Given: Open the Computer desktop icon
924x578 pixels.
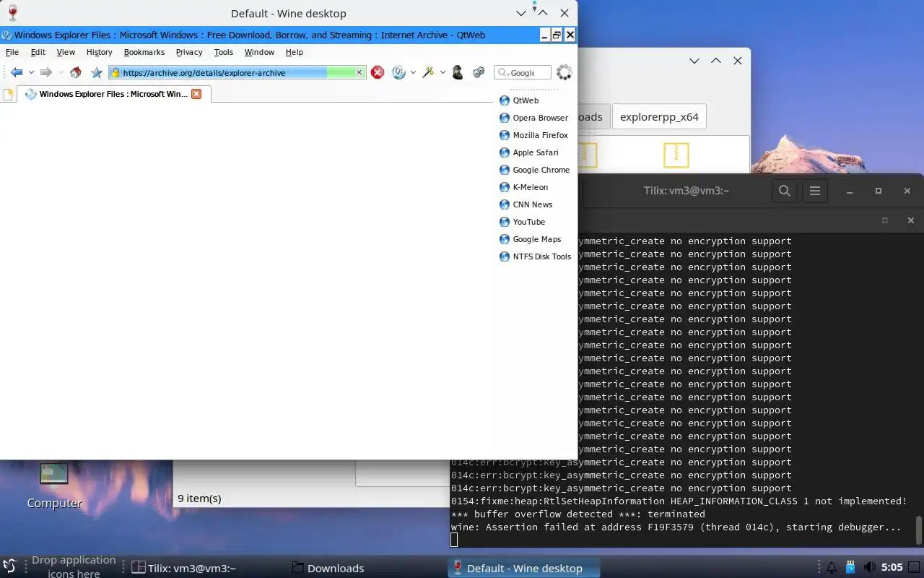Looking at the screenshot, I should point(54,486).
